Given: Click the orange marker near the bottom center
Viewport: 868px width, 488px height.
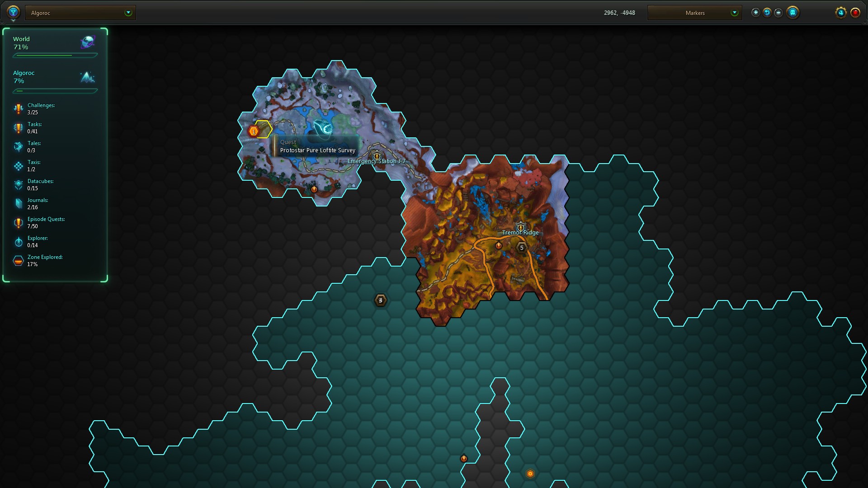Looking at the screenshot, I should (464, 459).
